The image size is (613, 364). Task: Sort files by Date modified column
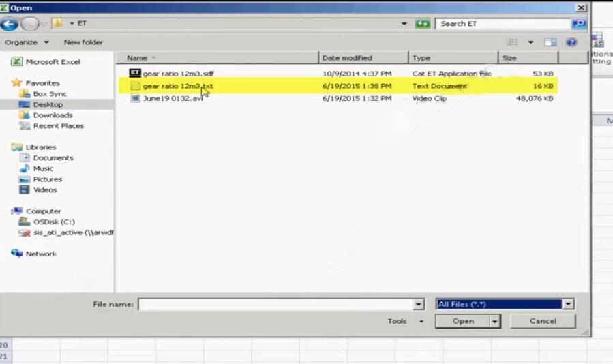(x=363, y=57)
